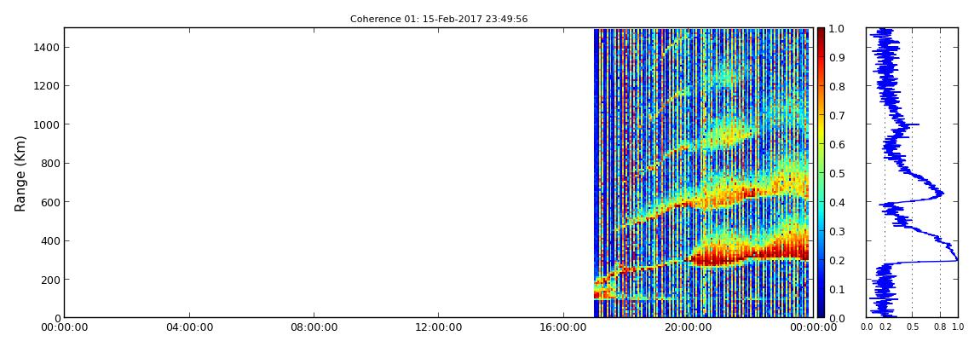980x347 pixels.
Task: Click the dark blue bottom of the colorbar
Action: [821, 313]
